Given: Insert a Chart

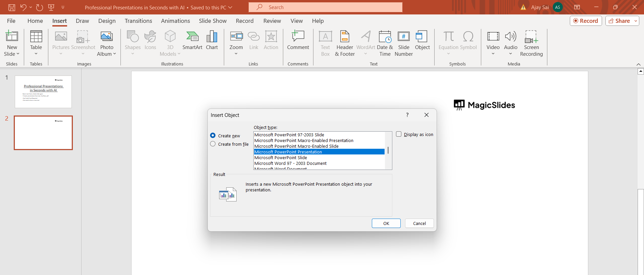Looking at the screenshot, I should tap(212, 40).
